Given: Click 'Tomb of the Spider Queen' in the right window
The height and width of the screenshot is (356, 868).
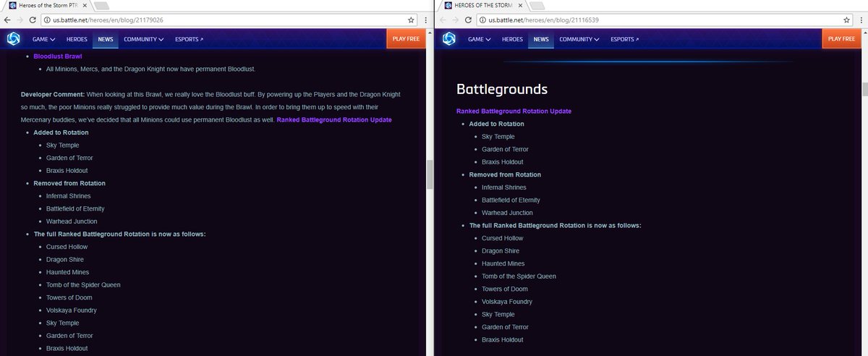Looking at the screenshot, I should tap(519, 276).
